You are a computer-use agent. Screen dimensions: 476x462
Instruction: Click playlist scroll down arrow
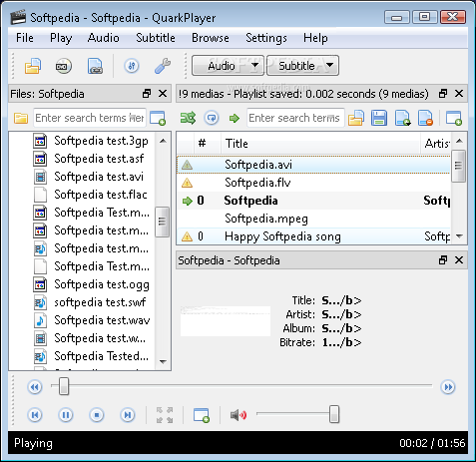(x=459, y=236)
